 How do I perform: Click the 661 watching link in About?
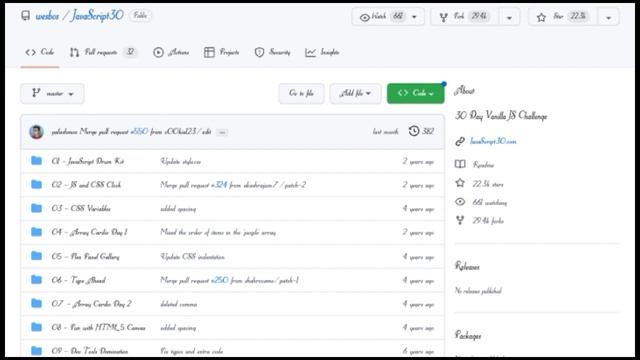489,202
